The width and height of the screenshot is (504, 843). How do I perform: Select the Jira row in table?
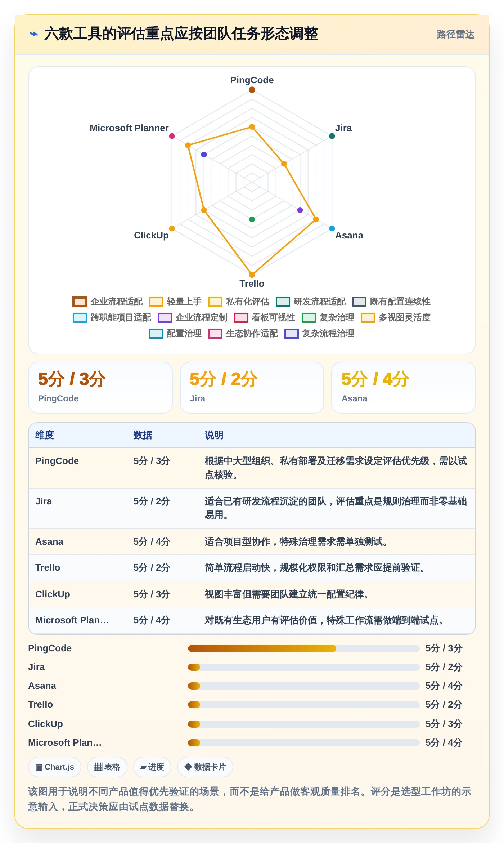tap(252, 508)
